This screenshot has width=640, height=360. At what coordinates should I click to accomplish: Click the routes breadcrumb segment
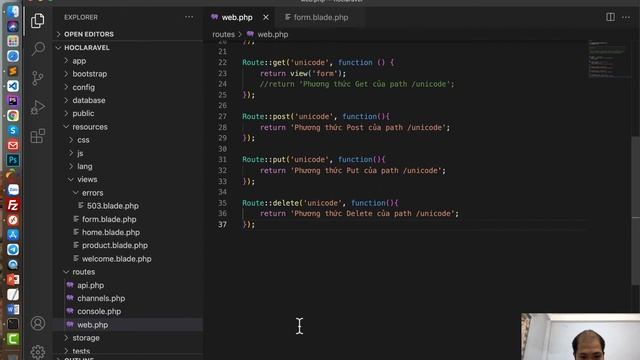(x=223, y=35)
